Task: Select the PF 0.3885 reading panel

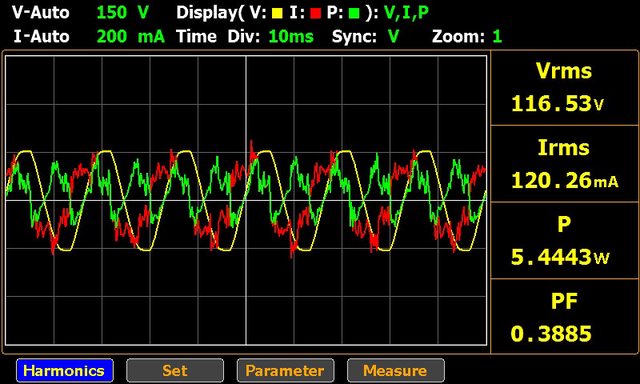Action: tap(564, 316)
